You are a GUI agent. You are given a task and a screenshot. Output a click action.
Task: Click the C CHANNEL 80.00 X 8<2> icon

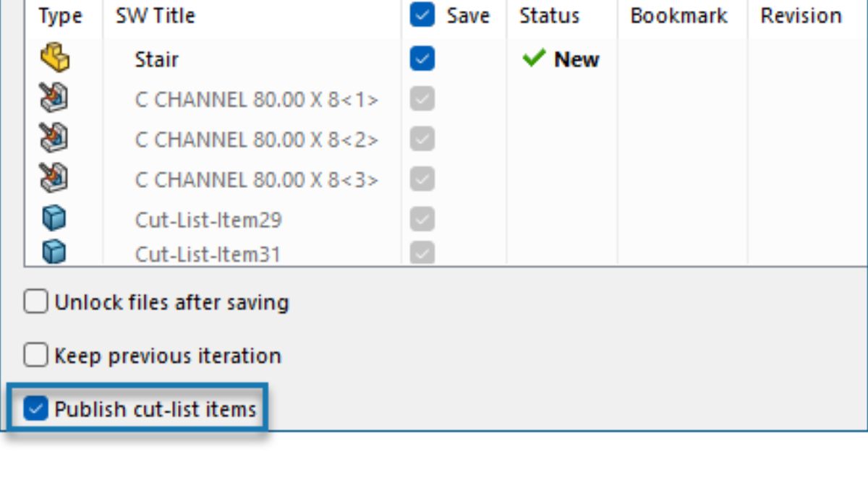54,140
